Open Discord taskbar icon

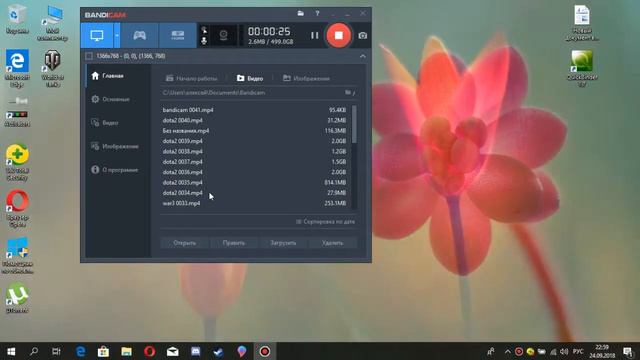coord(196,351)
